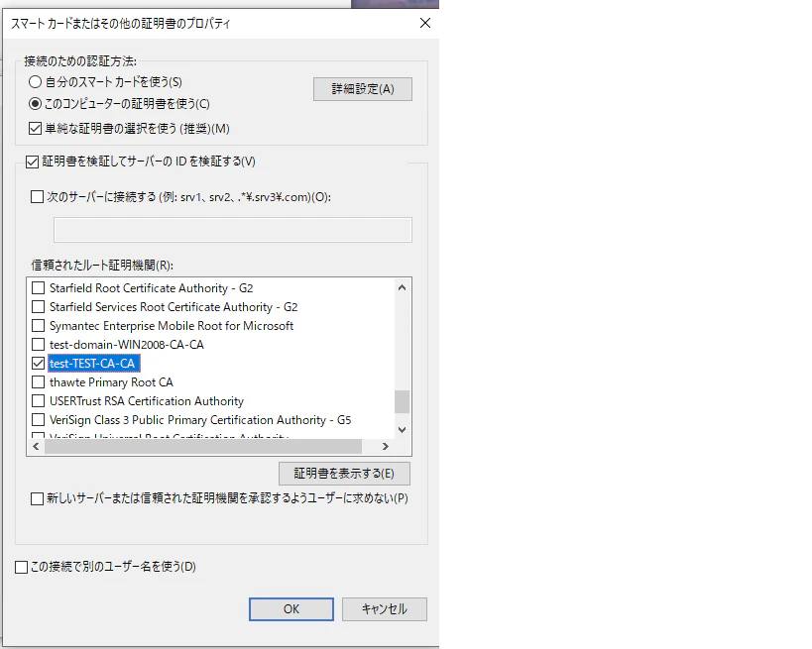Check thawte Primary Root CA
This screenshot has height=649, width=812.
[38, 382]
